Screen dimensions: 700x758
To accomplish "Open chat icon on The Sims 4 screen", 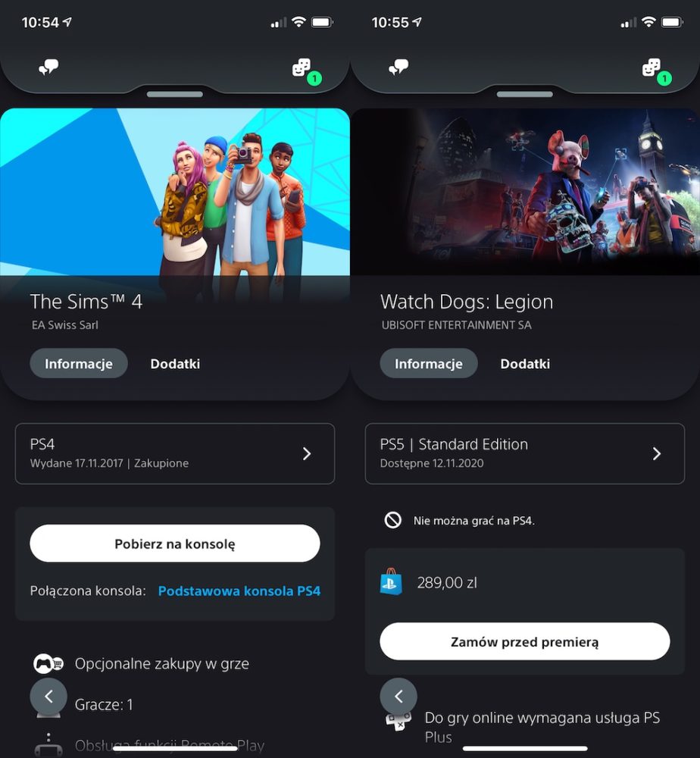I will (x=48, y=67).
